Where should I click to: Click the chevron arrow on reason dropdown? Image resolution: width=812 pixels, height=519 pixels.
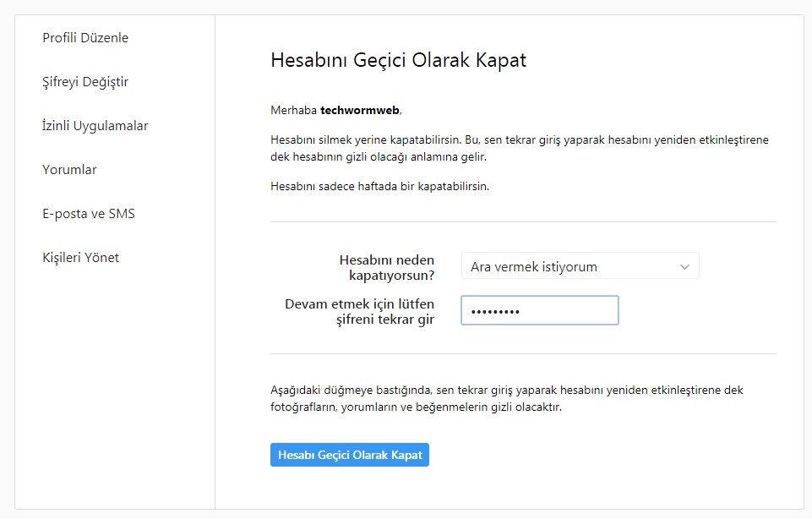[684, 267]
